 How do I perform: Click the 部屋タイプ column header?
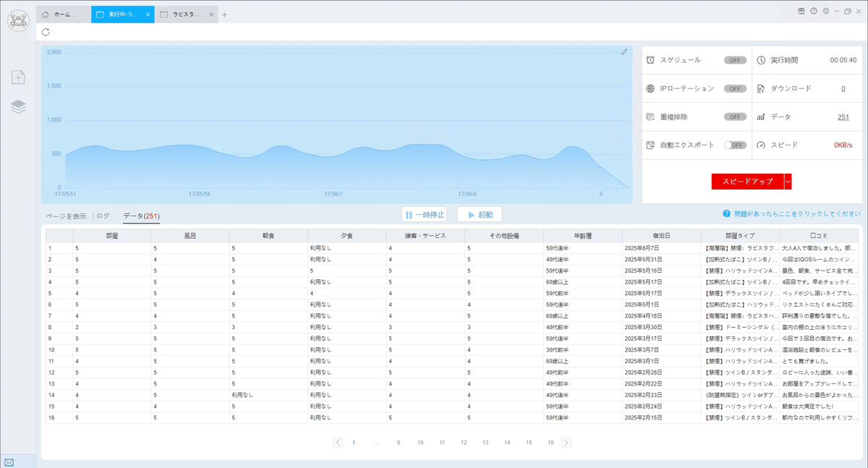click(739, 236)
